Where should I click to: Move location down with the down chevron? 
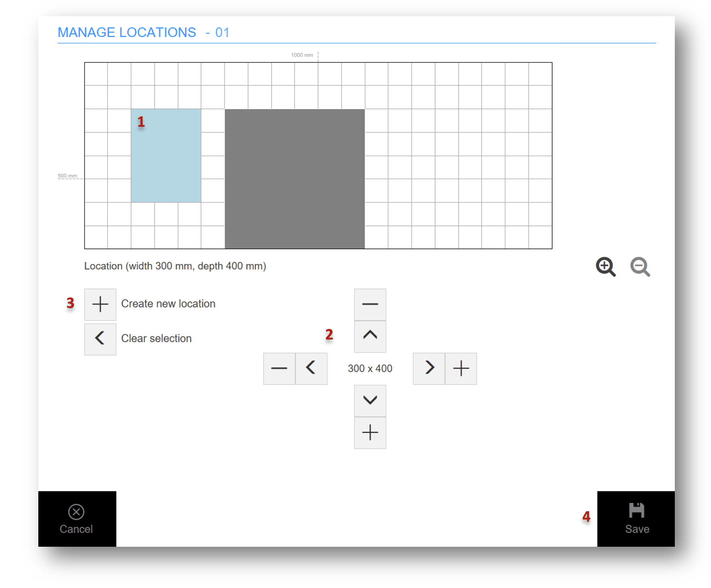click(x=370, y=400)
